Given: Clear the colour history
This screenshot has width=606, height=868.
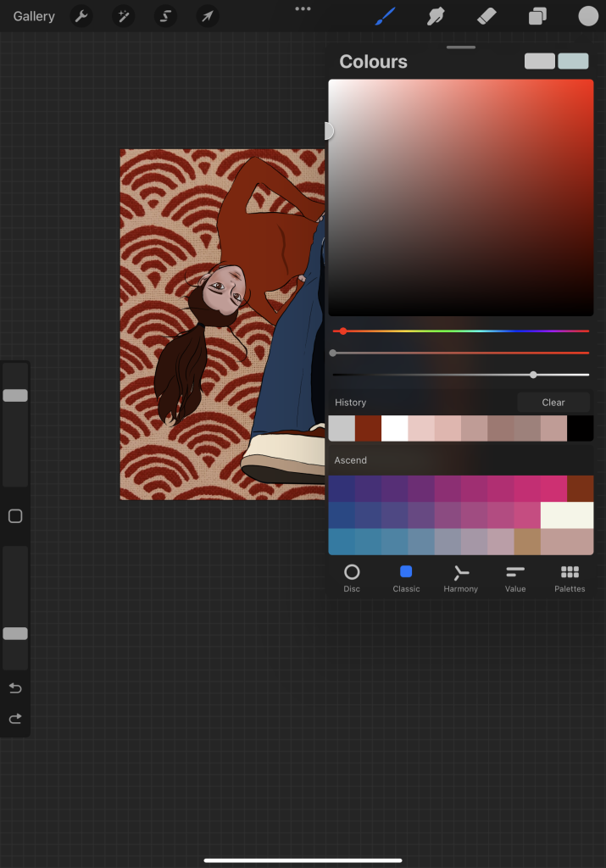Looking at the screenshot, I should point(553,403).
